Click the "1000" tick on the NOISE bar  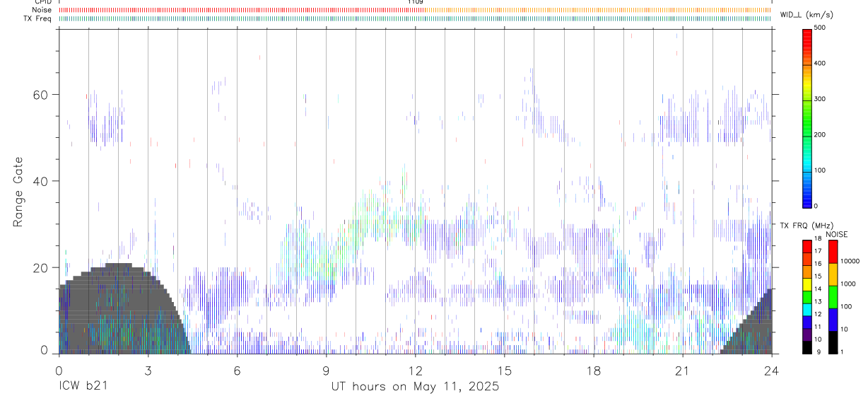848,284
